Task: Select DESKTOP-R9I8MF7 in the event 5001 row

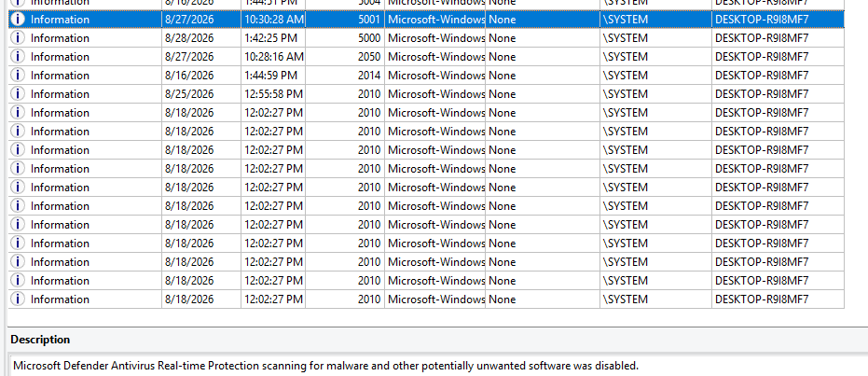Action: [762, 20]
